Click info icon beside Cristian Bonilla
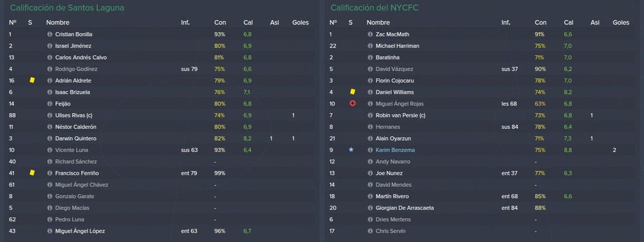644x242 pixels. [x=50, y=35]
